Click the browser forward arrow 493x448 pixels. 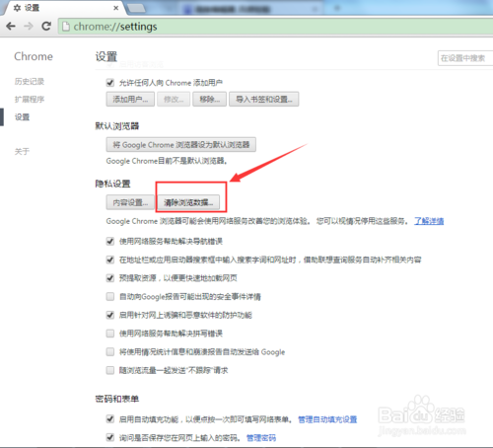click(x=29, y=26)
